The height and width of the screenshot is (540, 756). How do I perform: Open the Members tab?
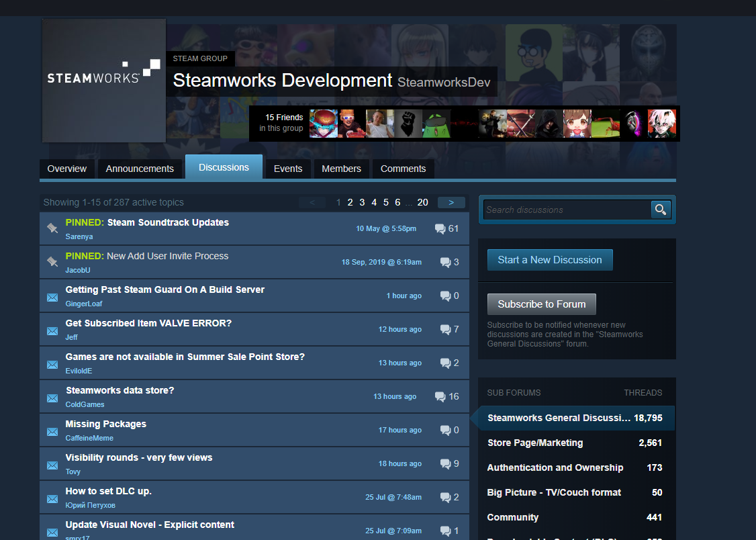pyautogui.click(x=341, y=169)
